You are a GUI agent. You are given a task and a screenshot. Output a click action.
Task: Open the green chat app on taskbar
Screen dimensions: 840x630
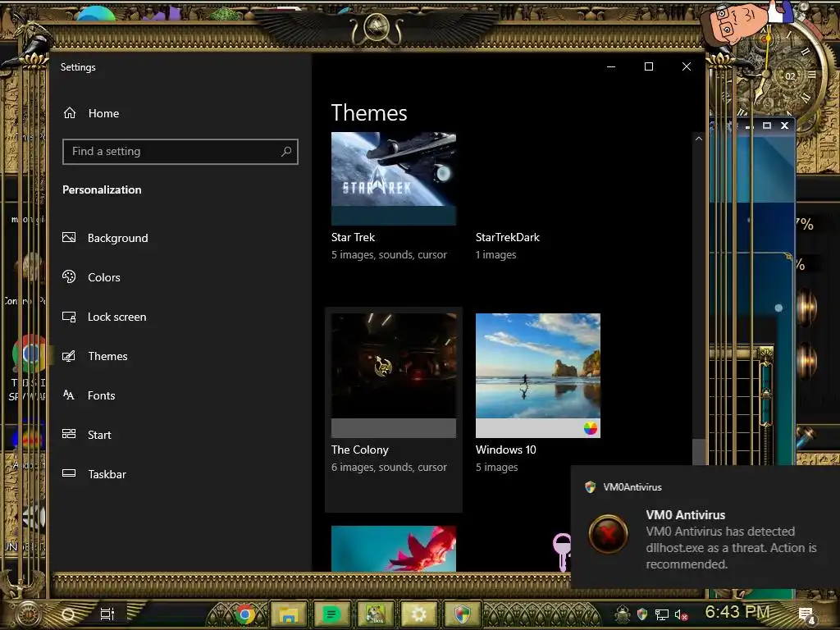point(331,614)
